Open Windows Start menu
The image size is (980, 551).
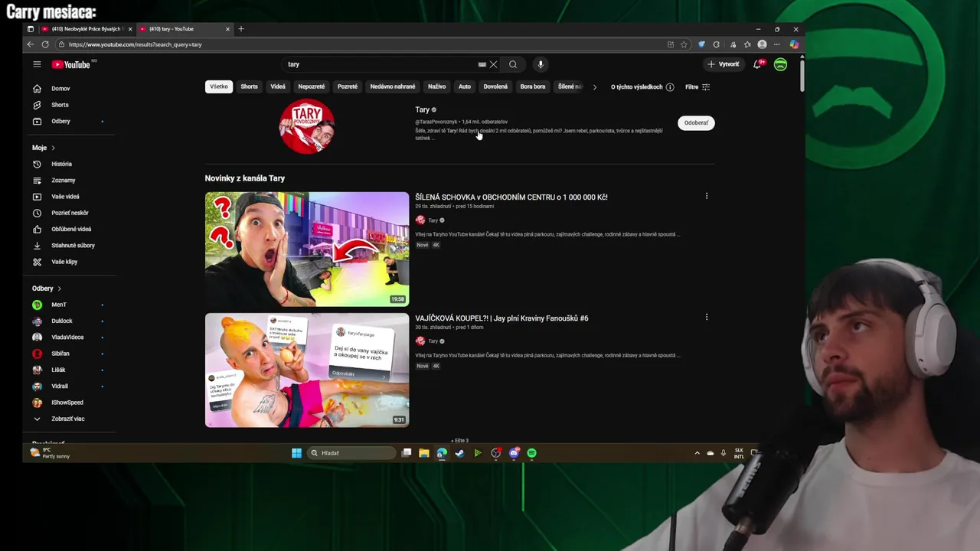coord(296,453)
